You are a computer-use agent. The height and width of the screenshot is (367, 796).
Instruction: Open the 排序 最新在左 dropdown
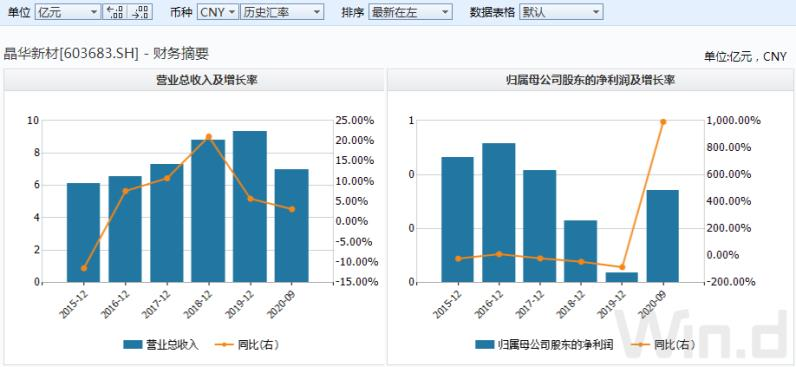click(410, 12)
